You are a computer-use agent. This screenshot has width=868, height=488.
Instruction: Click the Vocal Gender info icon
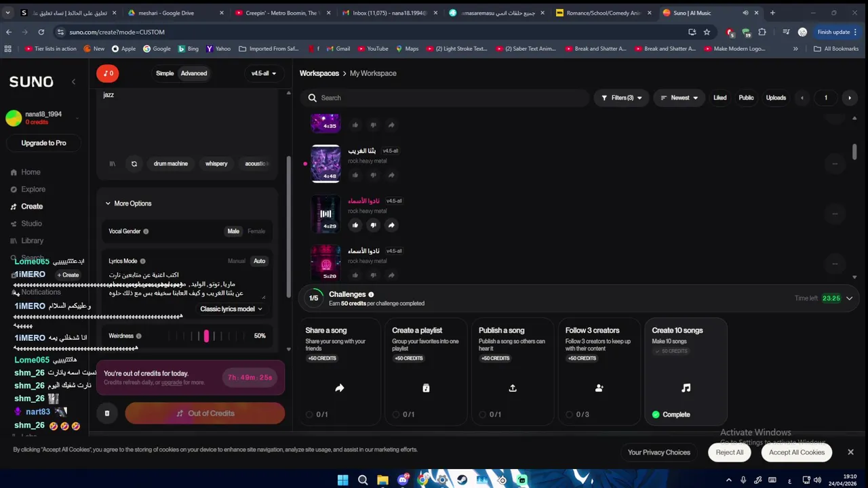(x=146, y=231)
